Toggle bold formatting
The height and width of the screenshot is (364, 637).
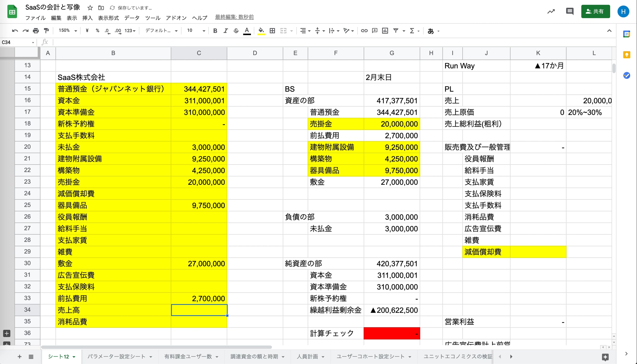[215, 31]
